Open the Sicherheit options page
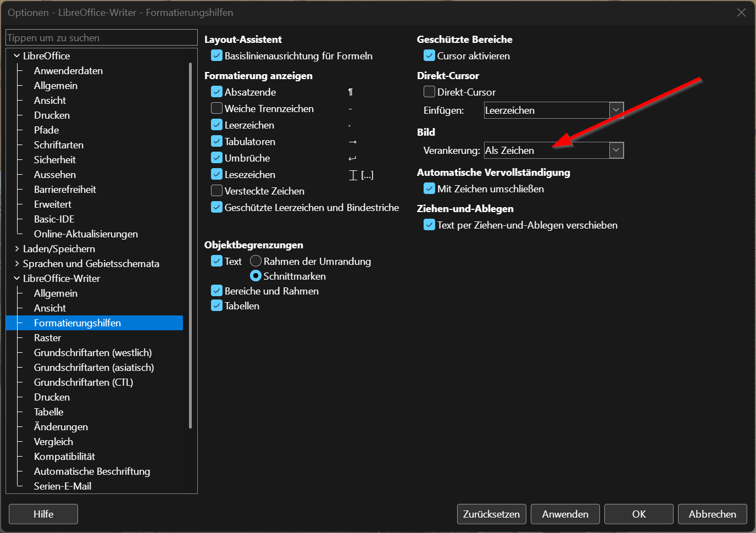Viewport: 756px width, 533px height. [x=55, y=160]
